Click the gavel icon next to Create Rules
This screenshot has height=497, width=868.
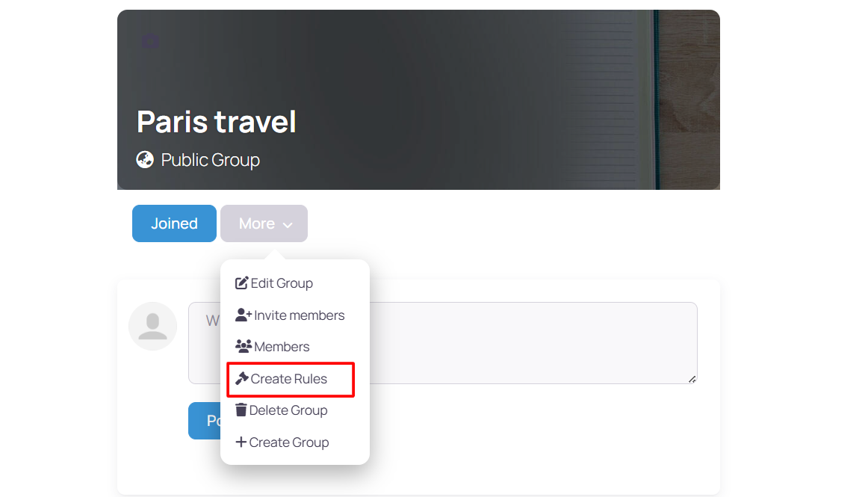point(243,378)
